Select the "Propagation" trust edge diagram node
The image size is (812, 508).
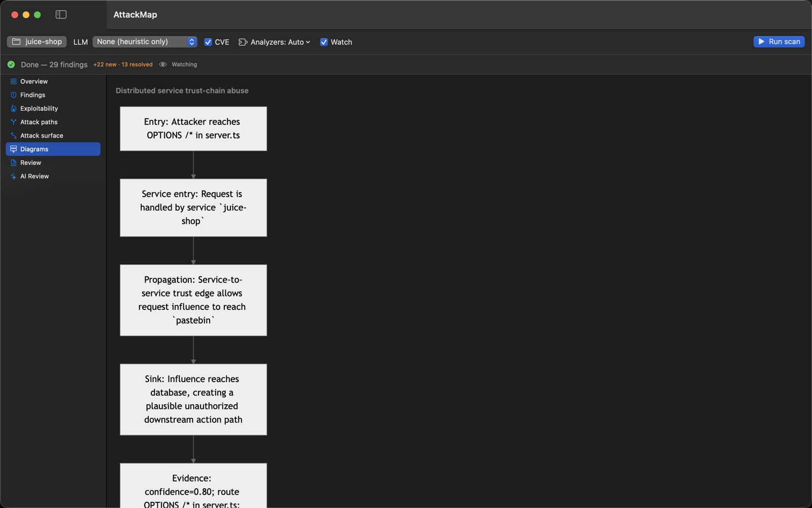pyautogui.click(x=193, y=300)
